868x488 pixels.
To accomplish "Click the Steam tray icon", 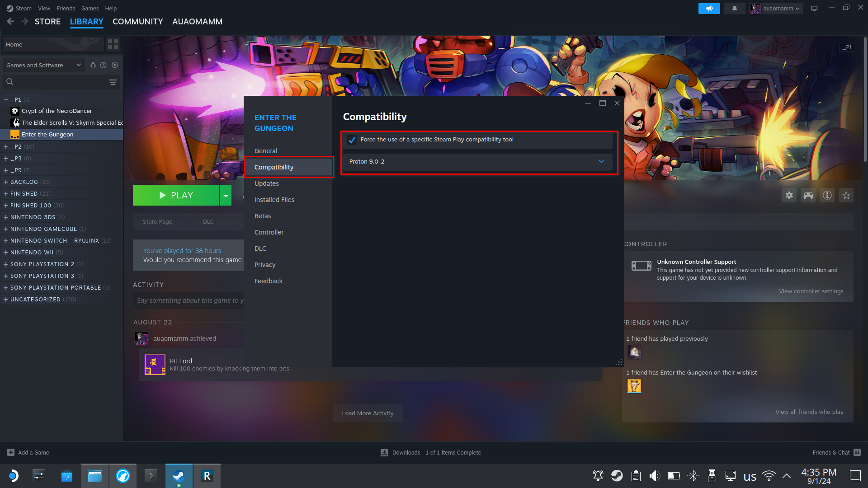I will [617, 476].
